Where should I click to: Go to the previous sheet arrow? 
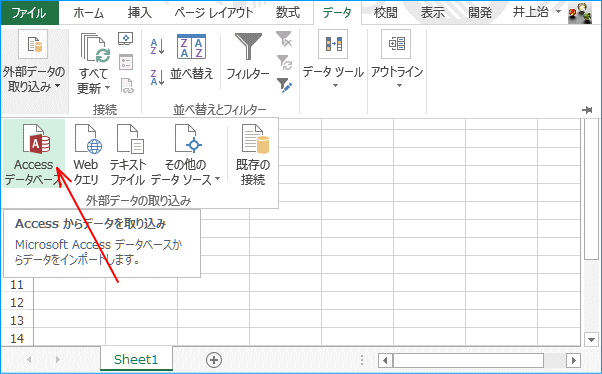click(29, 360)
